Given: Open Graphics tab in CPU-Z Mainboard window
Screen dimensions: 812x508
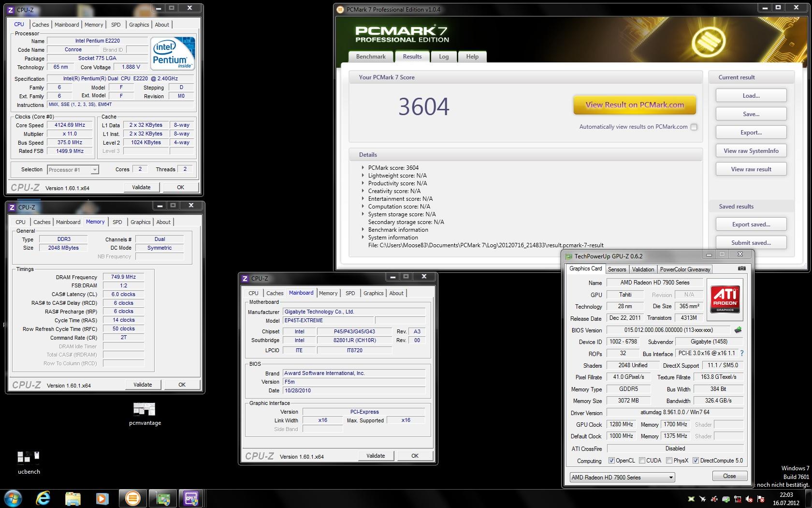Looking at the screenshot, I should pyautogui.click(x=373, y=293).
